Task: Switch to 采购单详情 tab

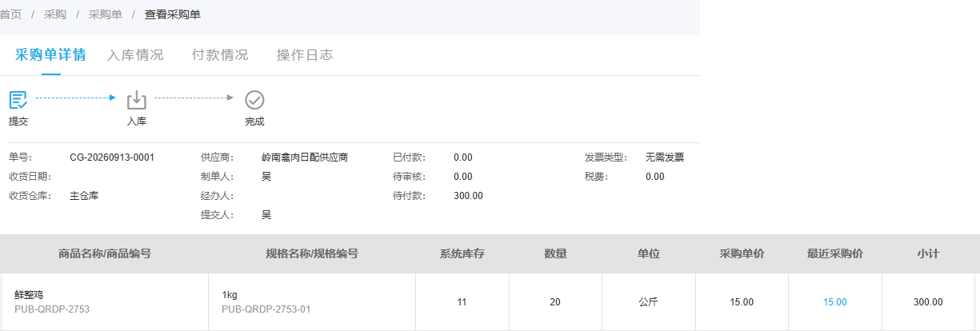Action: (x=50, y=55)
